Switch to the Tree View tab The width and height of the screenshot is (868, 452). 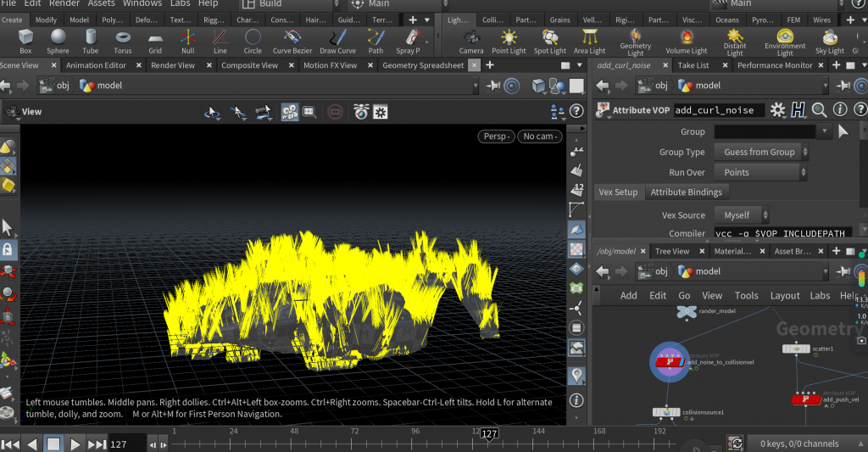[x=672, y=252]
